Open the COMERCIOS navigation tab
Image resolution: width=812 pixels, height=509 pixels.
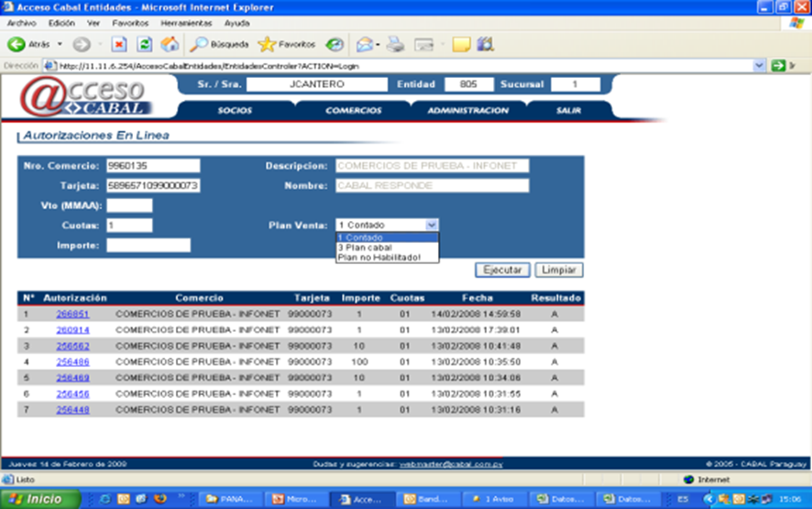[x=353, y=110]
